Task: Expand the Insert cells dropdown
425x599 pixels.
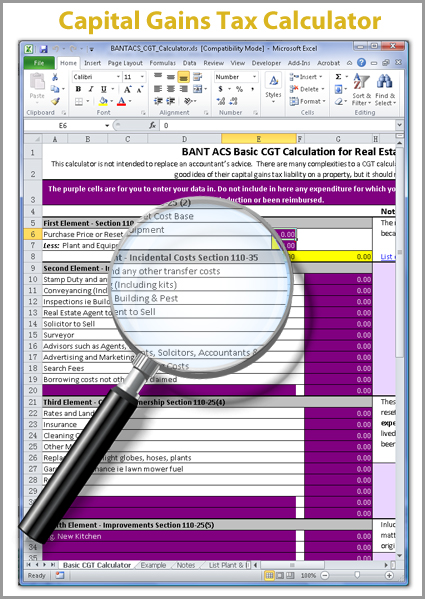Action: 321,77
